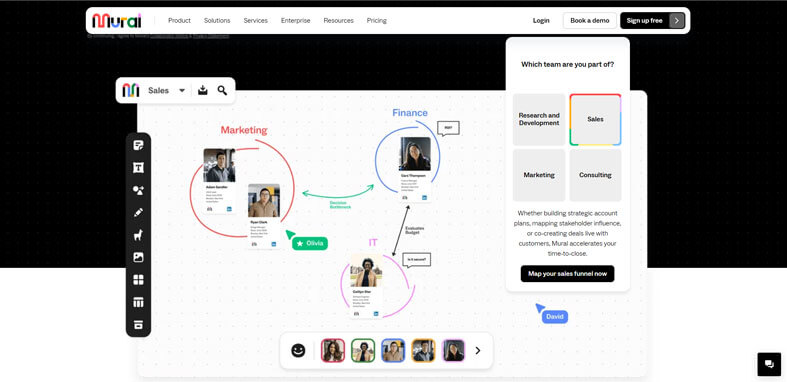Open the Solutions menu
The height and width of the screenshot is (382, 787).
pyautogui.click(x=217, y=21)
